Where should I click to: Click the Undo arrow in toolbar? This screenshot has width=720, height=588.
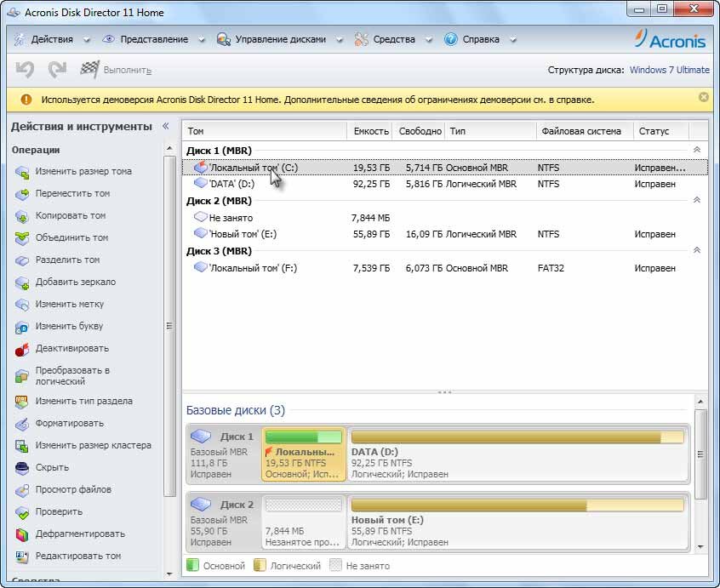click(x=25, y=70)
